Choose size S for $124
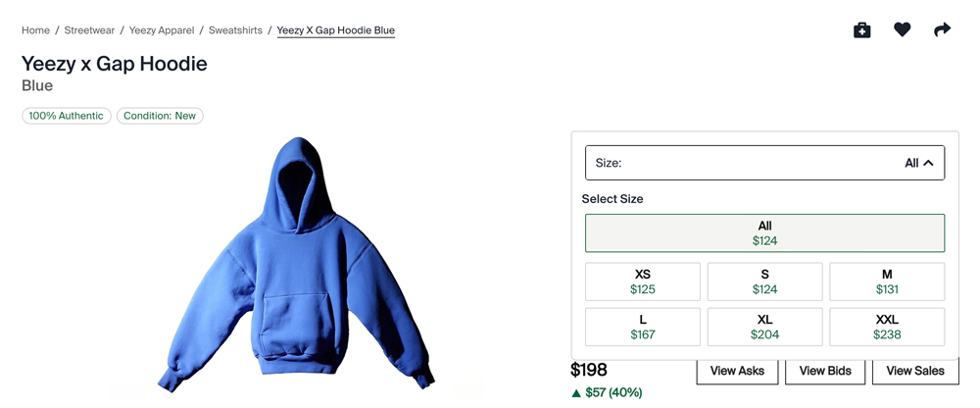This screenshot has width=980, height=408. pyautogui.click(x=764, y=282)
